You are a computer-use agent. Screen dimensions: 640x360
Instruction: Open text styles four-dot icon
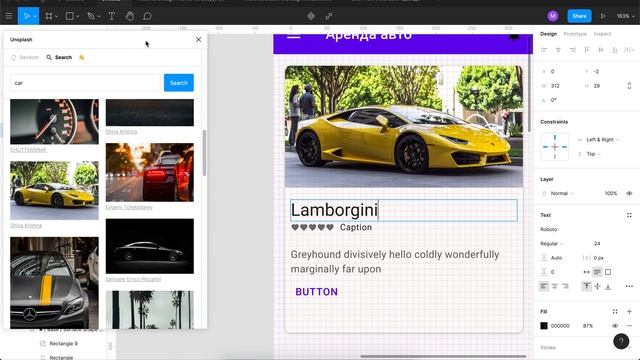(x=629, y=215)
